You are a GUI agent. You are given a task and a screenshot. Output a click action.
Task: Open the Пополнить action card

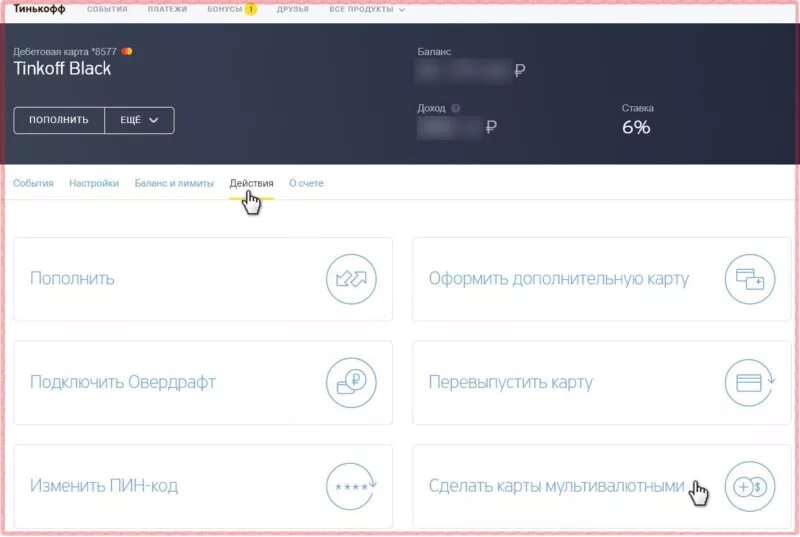[203, 279]
